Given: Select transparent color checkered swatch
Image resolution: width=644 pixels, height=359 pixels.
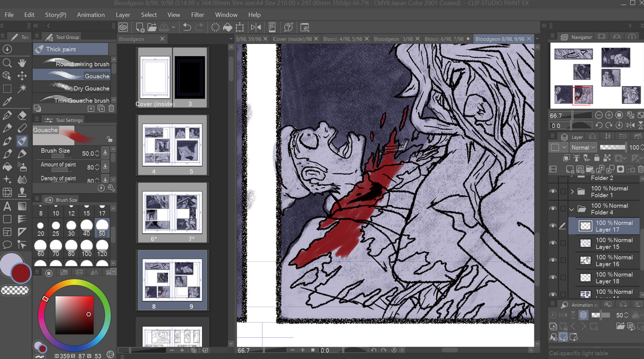Looking at the screenshot, I should 15,290.
